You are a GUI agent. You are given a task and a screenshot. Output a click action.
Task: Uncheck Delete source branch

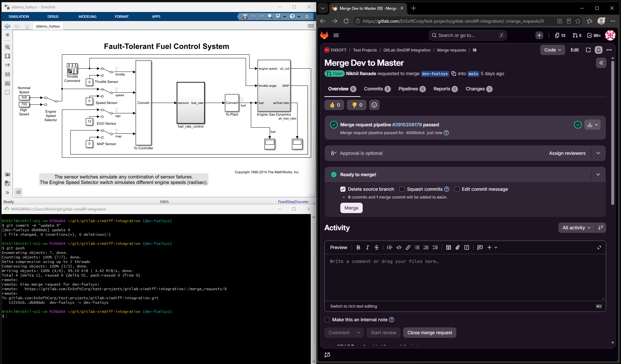(x=343, y=189)
